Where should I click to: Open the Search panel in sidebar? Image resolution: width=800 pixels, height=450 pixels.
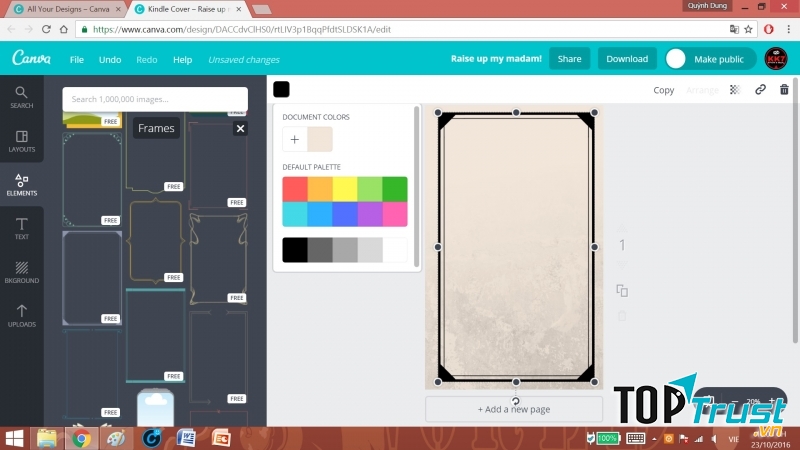21,97
